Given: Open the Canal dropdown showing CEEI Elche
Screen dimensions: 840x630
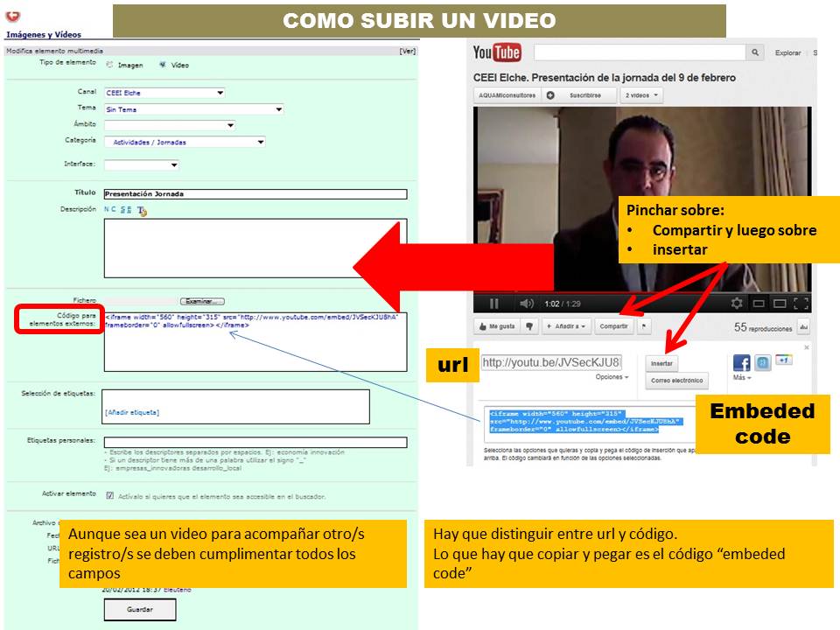Looking at the screenshot, I should 164,93.
